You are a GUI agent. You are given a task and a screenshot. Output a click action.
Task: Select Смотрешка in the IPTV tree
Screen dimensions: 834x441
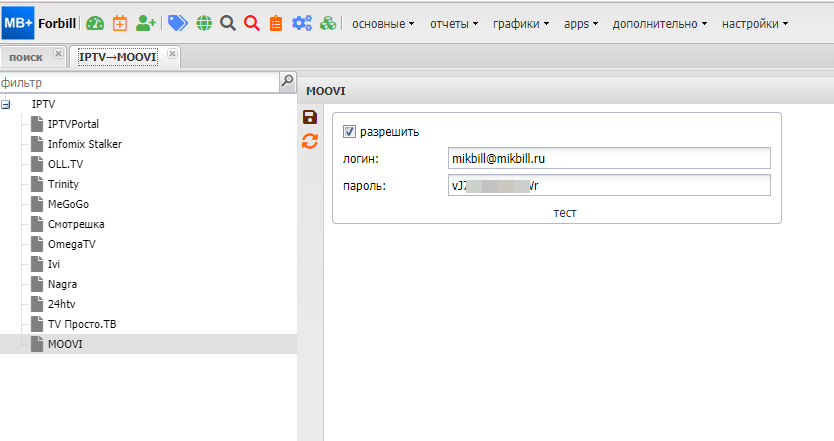[76, 224]
